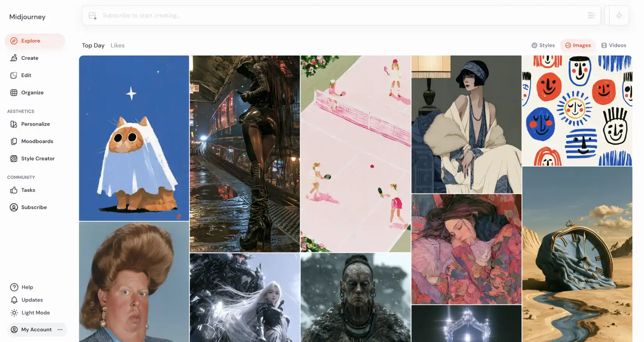The image size is (644, 342).
Task: Open the rainy neon street image
Action: click(x=245, y=154)
